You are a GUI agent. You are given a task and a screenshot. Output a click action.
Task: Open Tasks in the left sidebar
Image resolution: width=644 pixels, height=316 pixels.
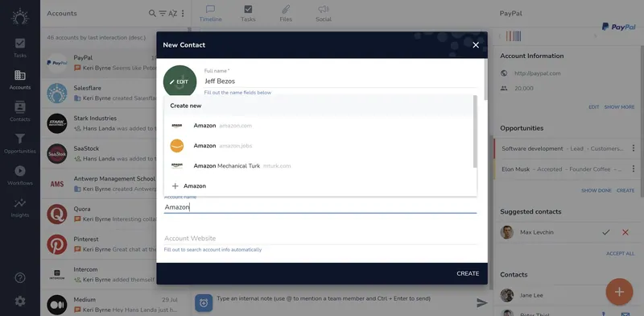[19, 48]
